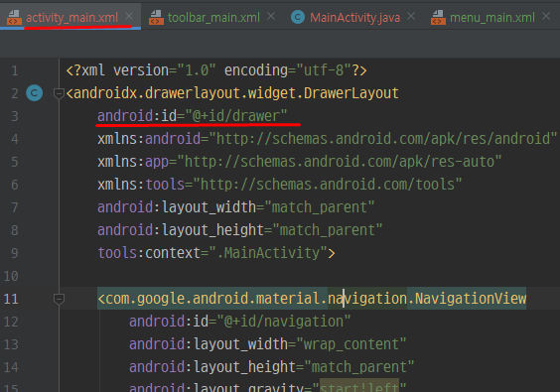
Task: Close the MainActivity.java tab
Action: (x=411, y=16)
